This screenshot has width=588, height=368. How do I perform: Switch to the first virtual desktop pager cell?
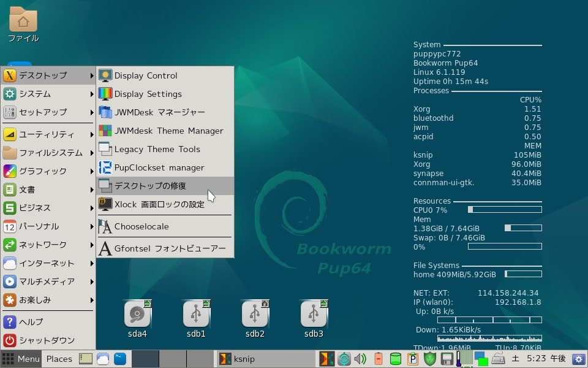click(145, 359)
